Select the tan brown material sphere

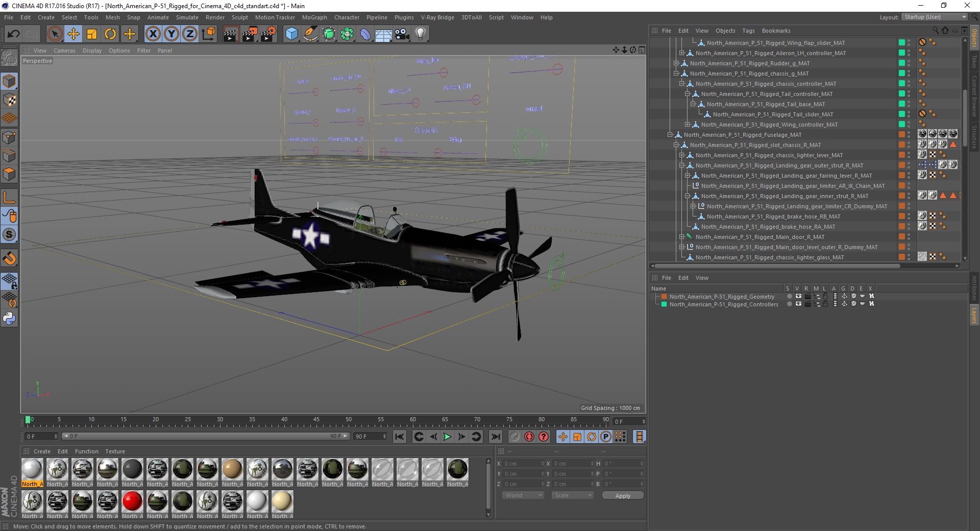point(232,469)
